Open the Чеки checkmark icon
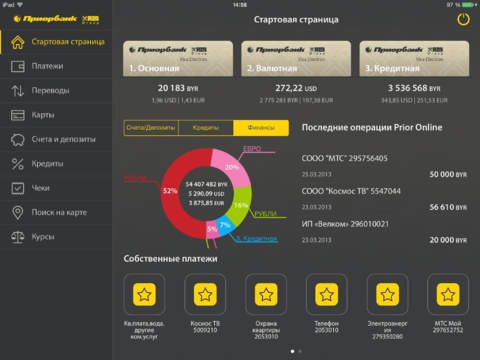 18,188
